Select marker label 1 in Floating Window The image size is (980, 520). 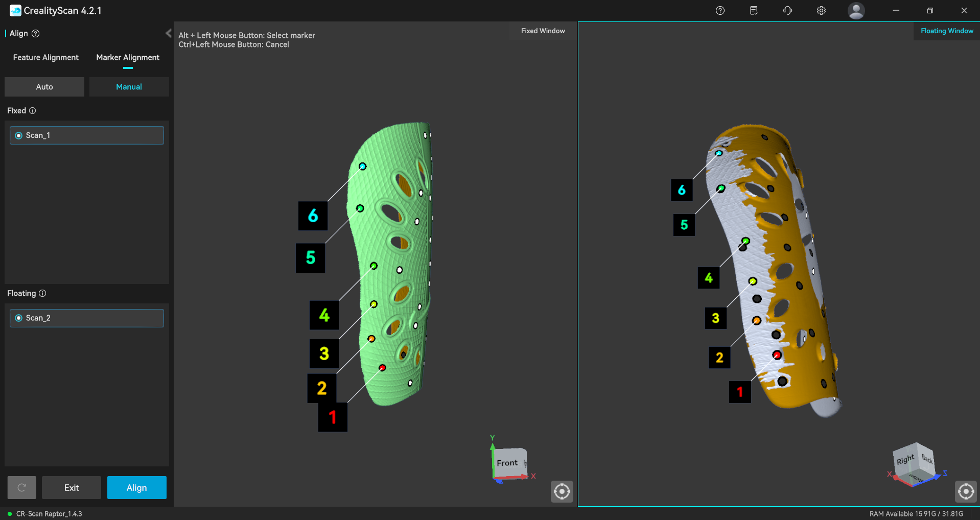pos(740,392)
